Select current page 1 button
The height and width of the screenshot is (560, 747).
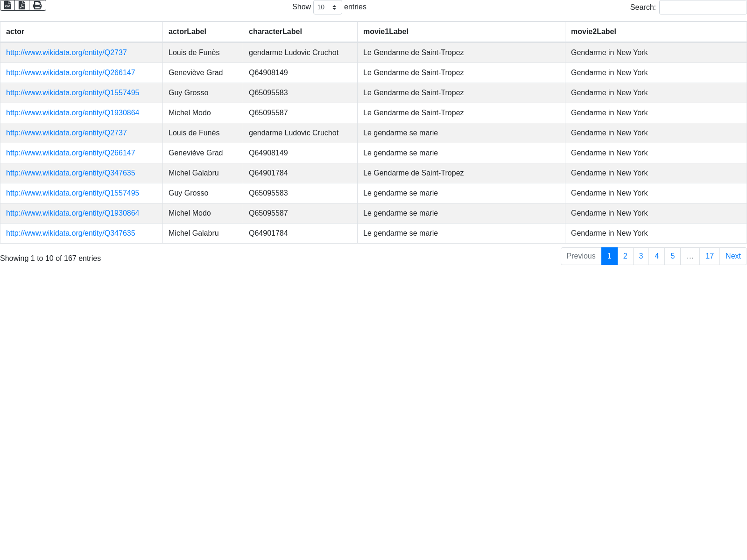(609, 256)
